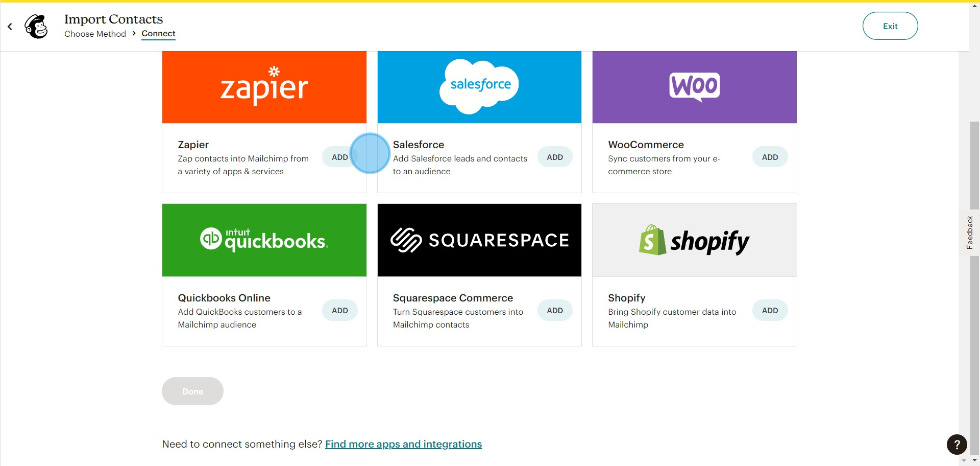980x466 pixels.
Task: Click 'Bring Shopify customer data' description
Action: (672, 318)
